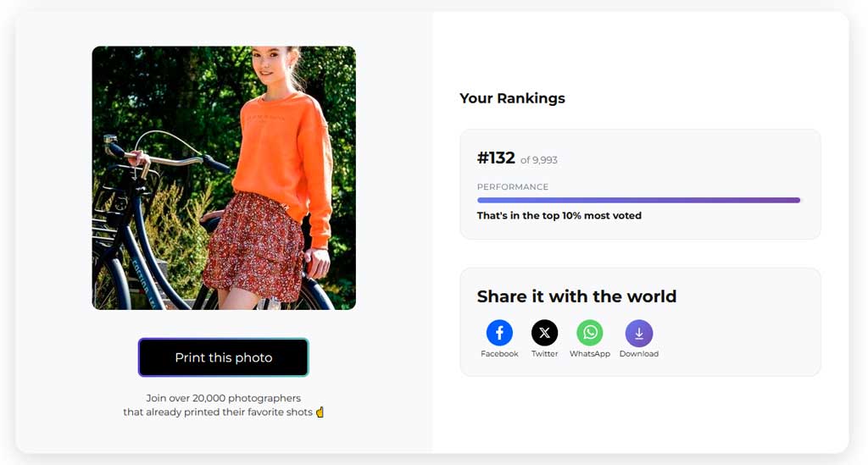Screen dimensions: 868x465
Task: Click the #132 rank number
Action: coord(496,158)
